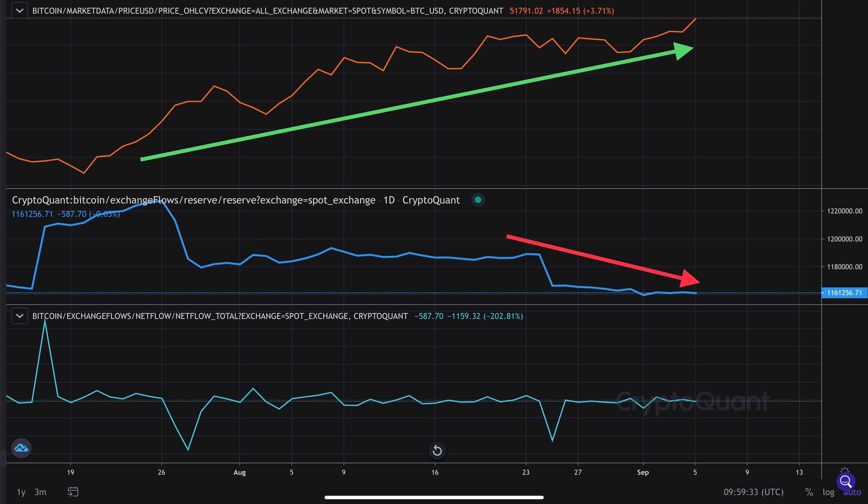Open the cloud chart icon at bottom left
Image resolution: width=868 pixels, height=504 pixels.
click(21, 448)
